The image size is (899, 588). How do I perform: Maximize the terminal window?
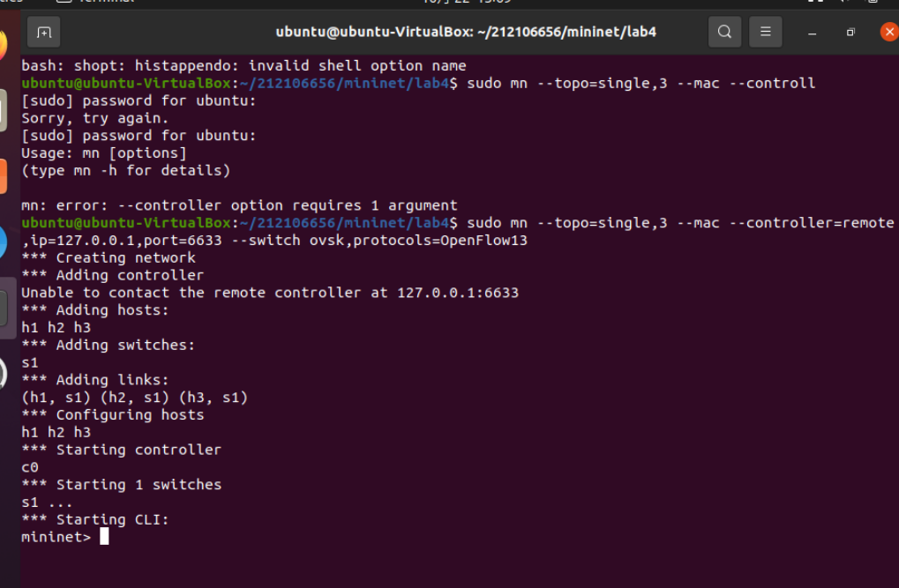(850, 33)
